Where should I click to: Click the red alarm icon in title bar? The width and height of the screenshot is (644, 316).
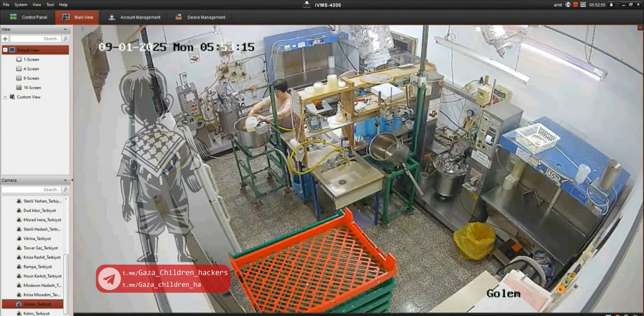click(575, 5)
